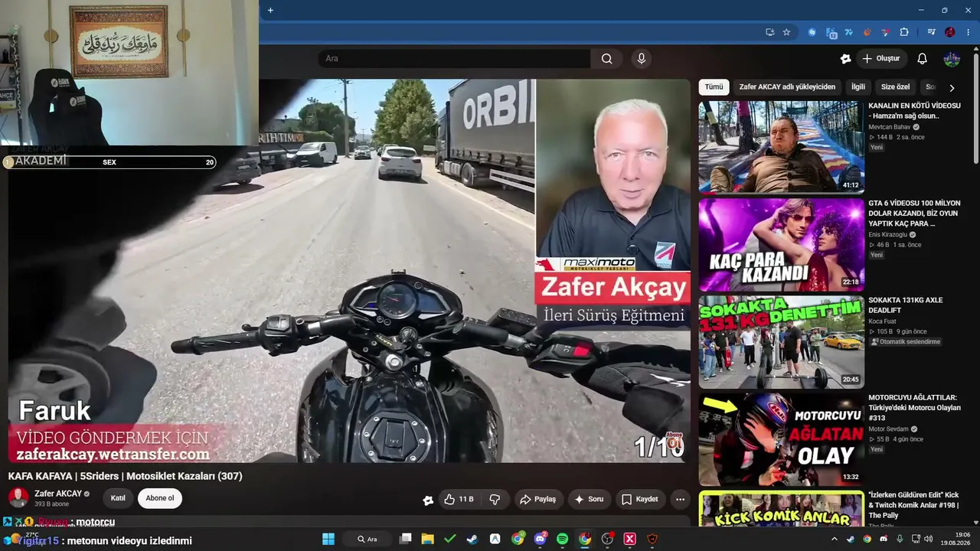
Task: Open more actions under the video
Action: click(x=680, y=499)
